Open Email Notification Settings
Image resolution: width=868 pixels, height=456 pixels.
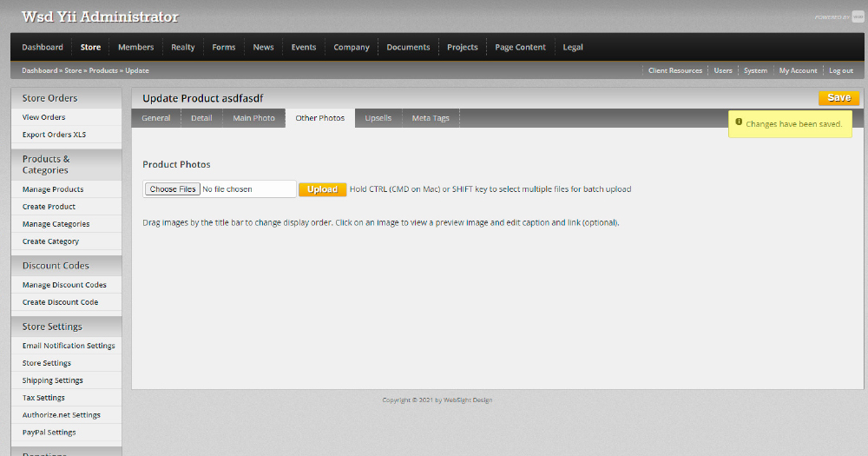(67, 346)
